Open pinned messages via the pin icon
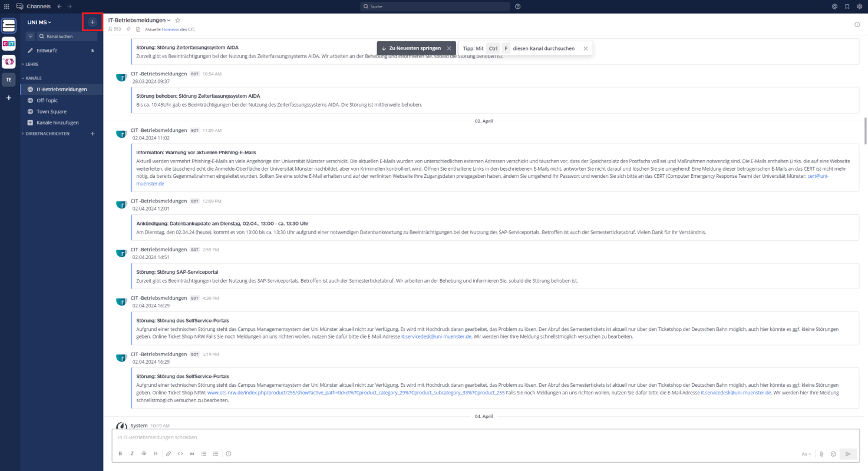The height and width of the screenshot is (471, 868). pyautogui.click(x=128, y=29)
